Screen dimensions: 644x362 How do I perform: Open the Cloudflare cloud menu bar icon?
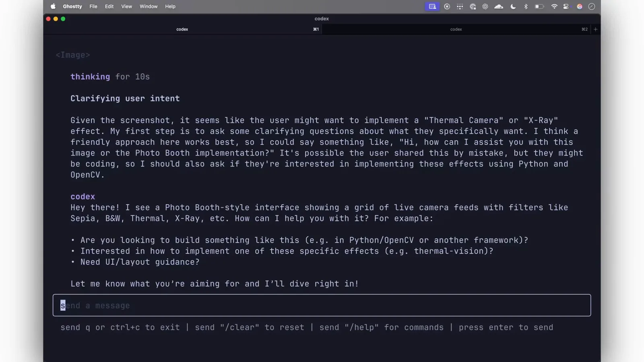pos(499,6)
